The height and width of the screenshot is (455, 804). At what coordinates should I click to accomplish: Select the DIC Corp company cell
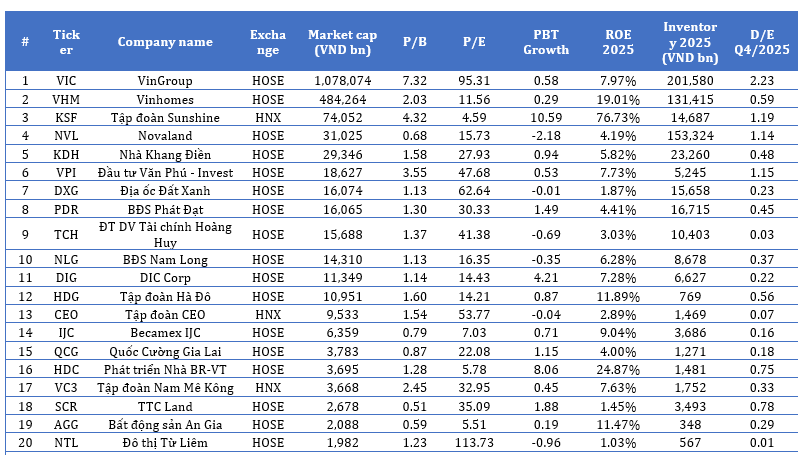165,277
